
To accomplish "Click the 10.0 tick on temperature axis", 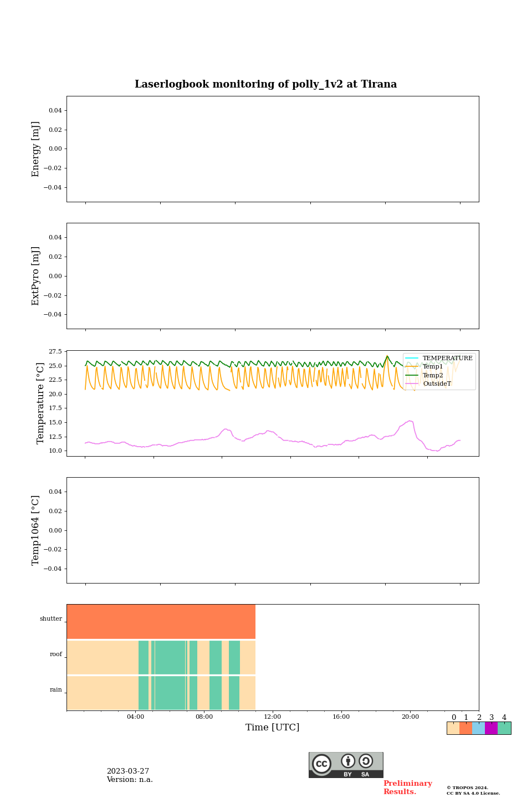I will pos(55,451).
